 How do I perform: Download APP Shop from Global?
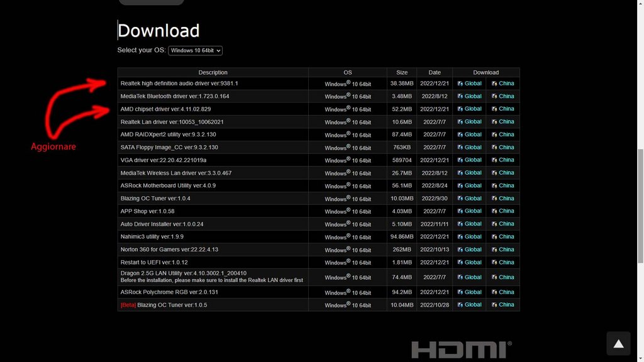(x=469, y=211)
